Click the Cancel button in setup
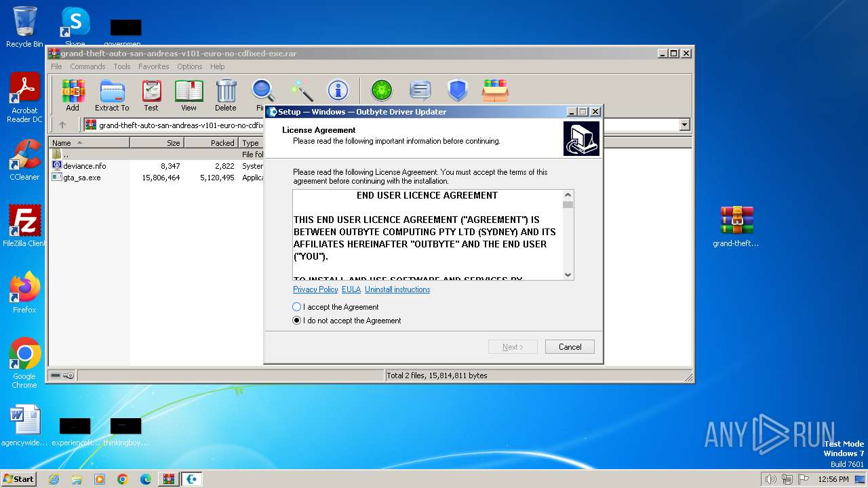The image size is (868, 488). (570, 346)
